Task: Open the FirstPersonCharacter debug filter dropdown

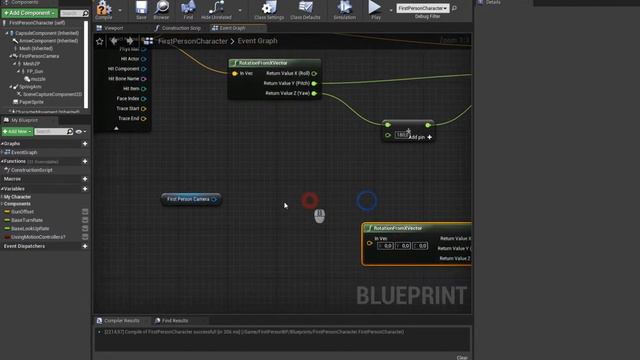Action: 423,8
